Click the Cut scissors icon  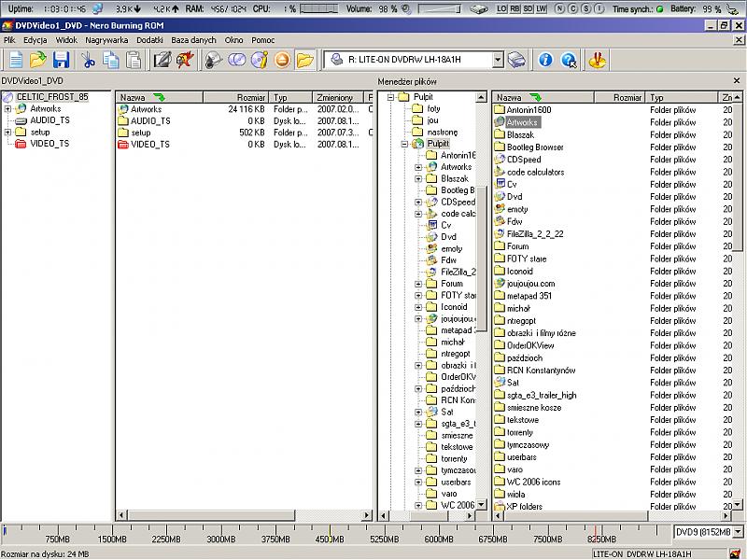click(x=88, y=60)
